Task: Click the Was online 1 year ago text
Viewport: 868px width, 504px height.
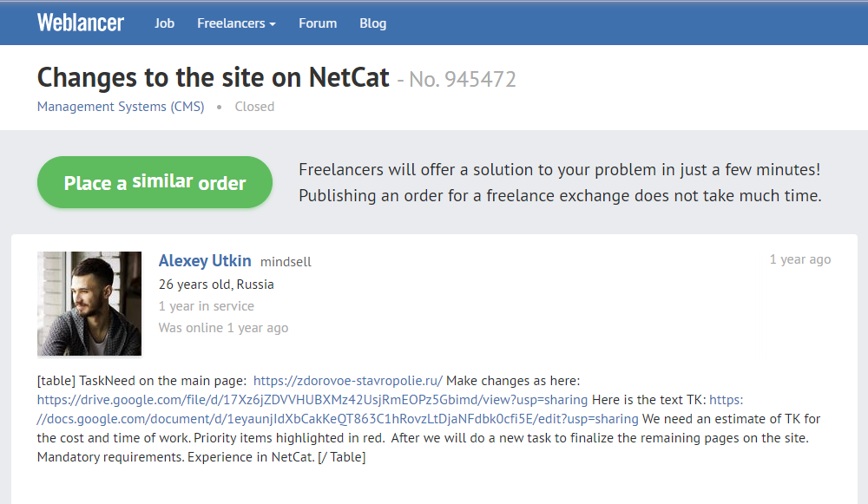Action: [x=223, y=328]
